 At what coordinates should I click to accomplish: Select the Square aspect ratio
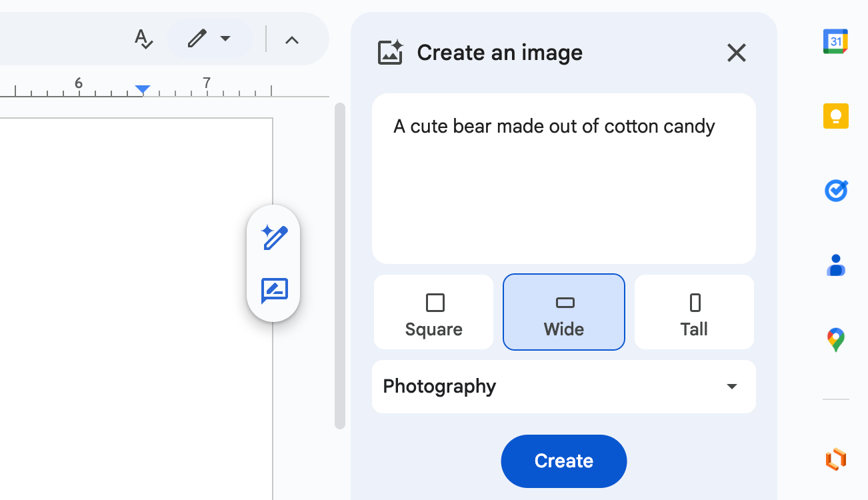pyautogui.click(x=434, y=312)
